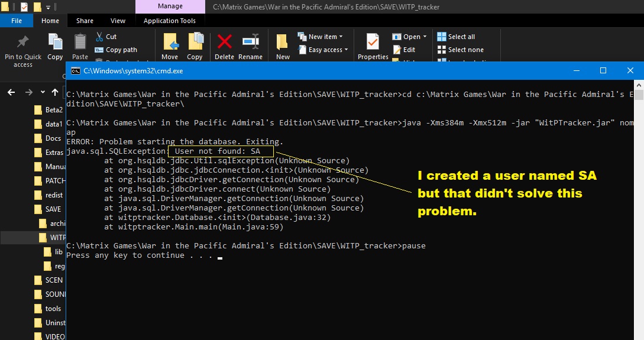
Task: Click the red Delete icon
Action: tap(224, 41)
